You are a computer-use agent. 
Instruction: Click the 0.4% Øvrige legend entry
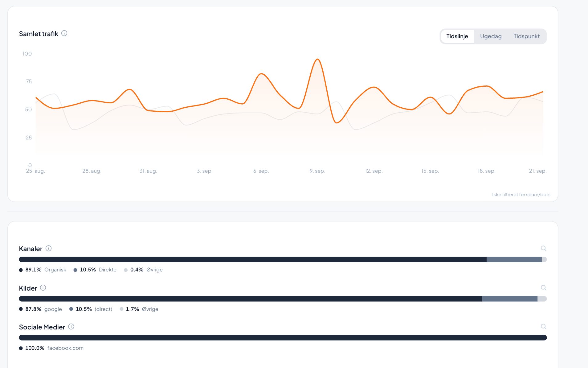pyautogui.click(x=143, y=270)
